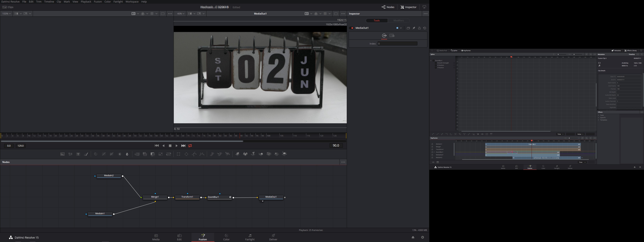Toggle Metadata panel on second window
Viewport: 644px width, 242px height.
point(616,51)
